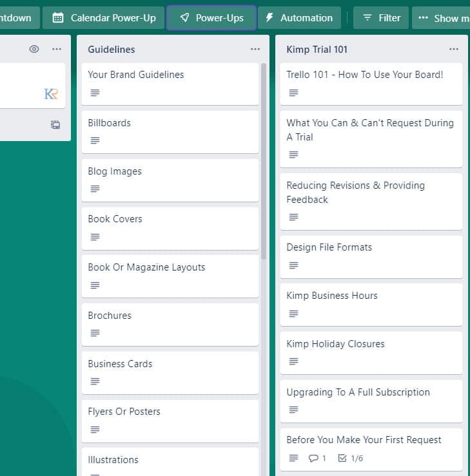Click description icon on Reducing Revisions card
This screenshot has height=476, width=470.
click(x=293, y=217)
